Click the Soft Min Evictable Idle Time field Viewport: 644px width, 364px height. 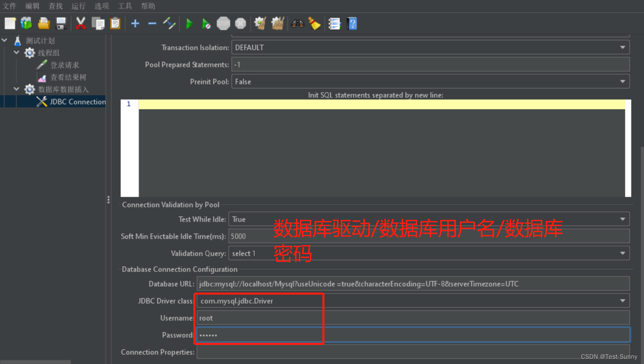coord(429,236)
